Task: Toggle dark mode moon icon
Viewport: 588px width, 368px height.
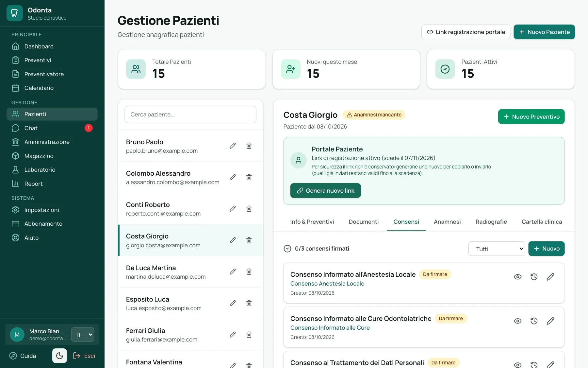Action: (x=59, y=356)
